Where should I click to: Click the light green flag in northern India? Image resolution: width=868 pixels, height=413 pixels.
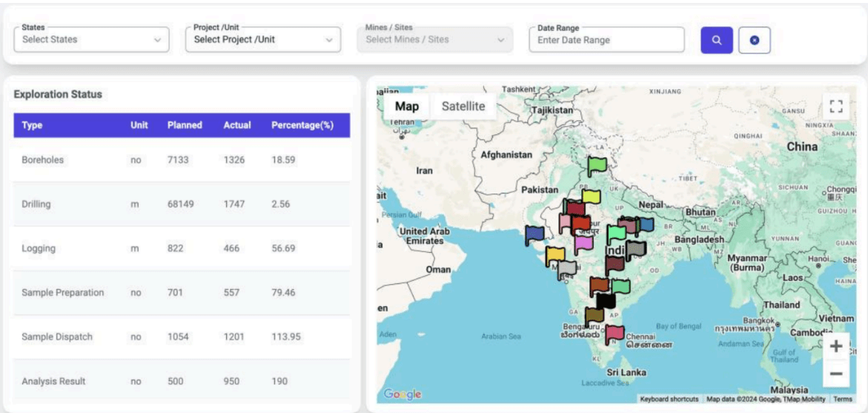point(597,165)
